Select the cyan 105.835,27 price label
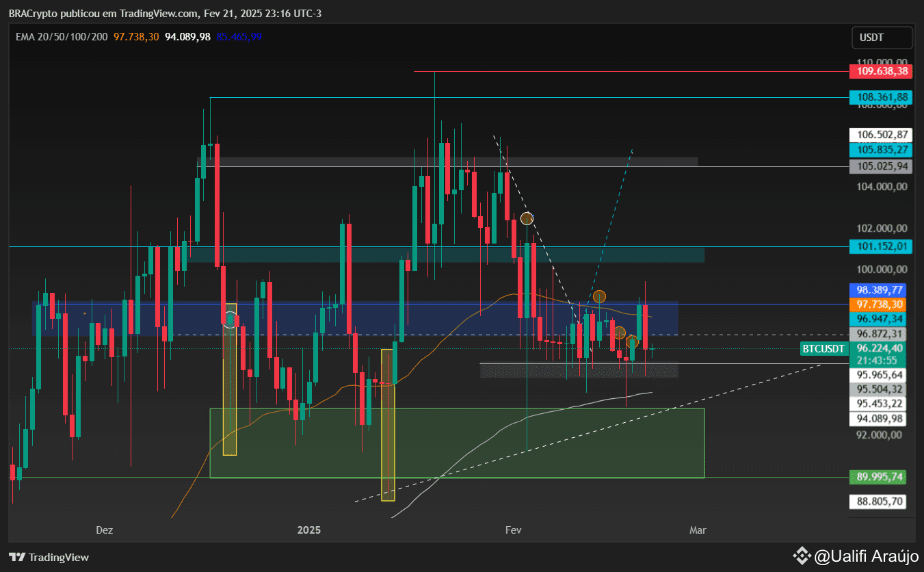The width and height of the screenshot is (924, 572). [880, 149]
